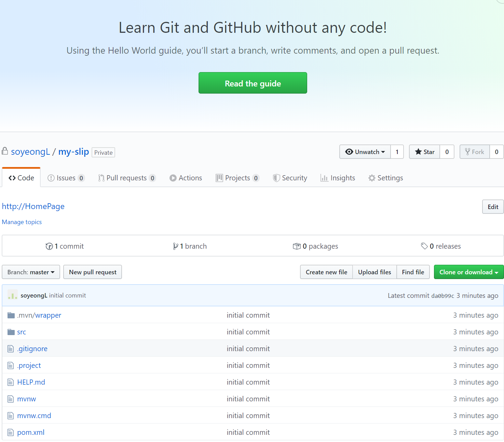The width and height of the screenshot is (504, 442).
Task: Click the releases tag icon
Action: pos(424,246)
